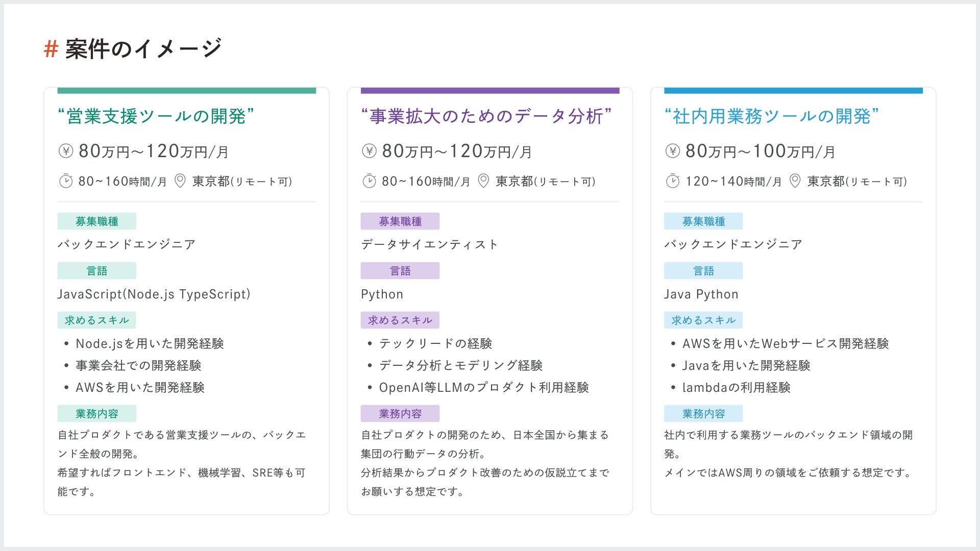Select the green 募集職種 tag
The width and height of the screenshot is (980, 551).
click(x=96, y=221)
